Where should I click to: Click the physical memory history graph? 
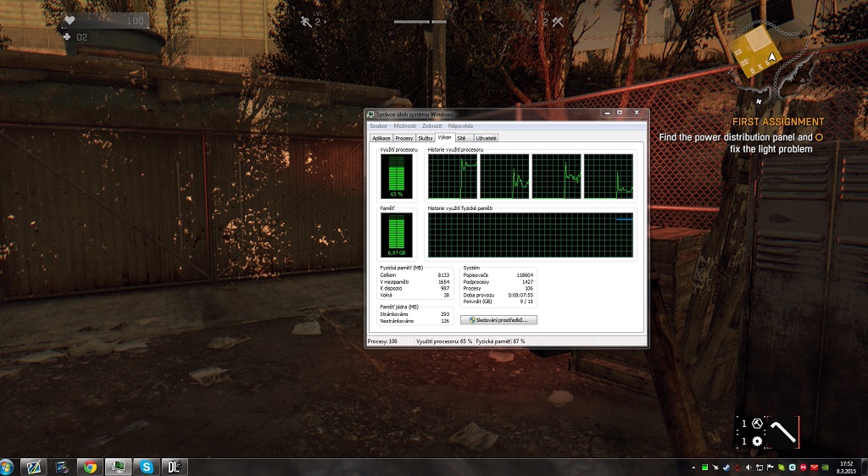tap(531, 235)
